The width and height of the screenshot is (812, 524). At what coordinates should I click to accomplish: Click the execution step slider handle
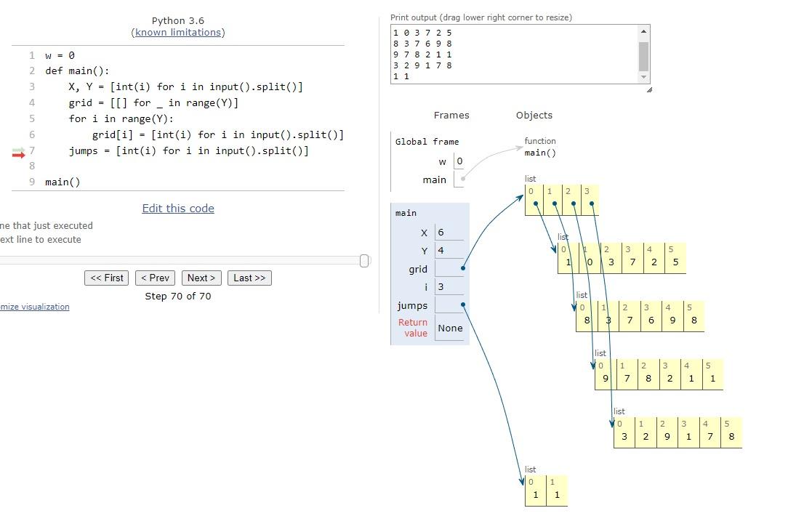[x=363, y=261]
